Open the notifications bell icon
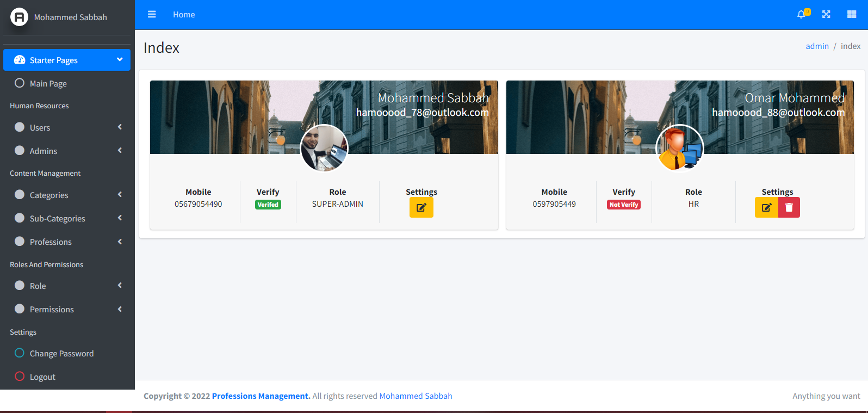This screenshot has width=868, height=413. point(802,15)
